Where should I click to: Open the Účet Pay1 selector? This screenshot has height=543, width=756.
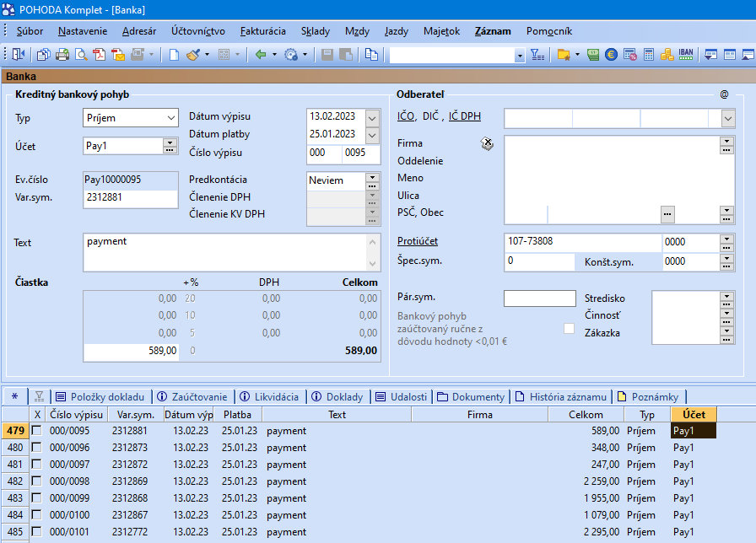[x=170, y=146]
